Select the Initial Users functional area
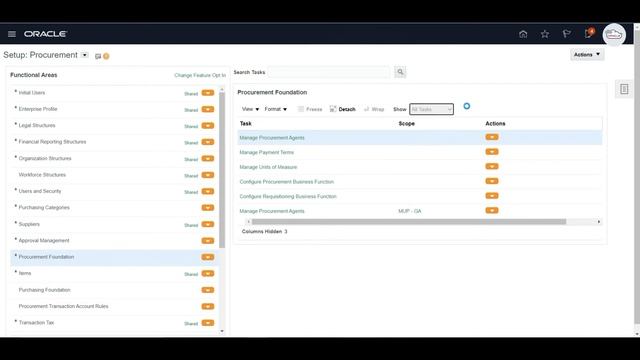The image size is (640, 360). coord(32,93)
